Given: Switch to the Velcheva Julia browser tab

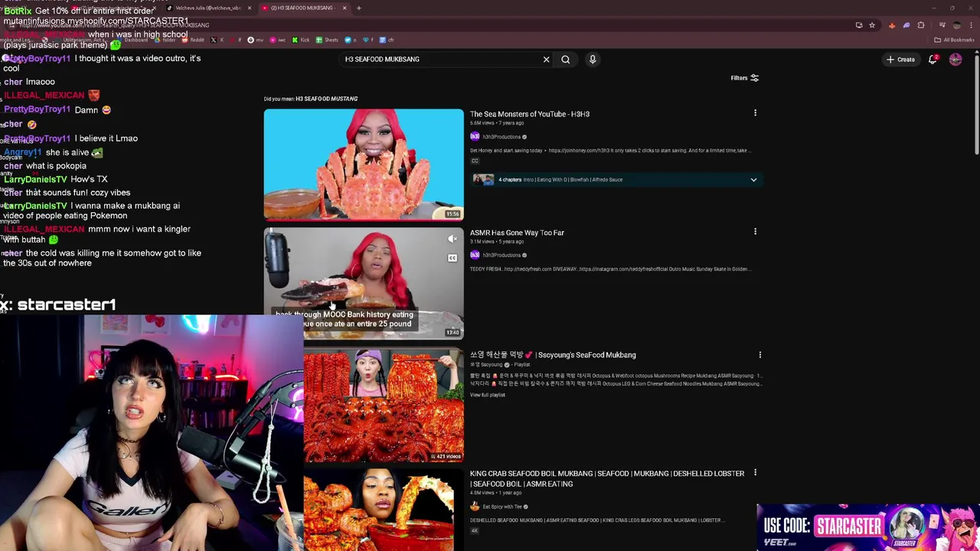Looking at the screenshot, I should click(207, 8).
